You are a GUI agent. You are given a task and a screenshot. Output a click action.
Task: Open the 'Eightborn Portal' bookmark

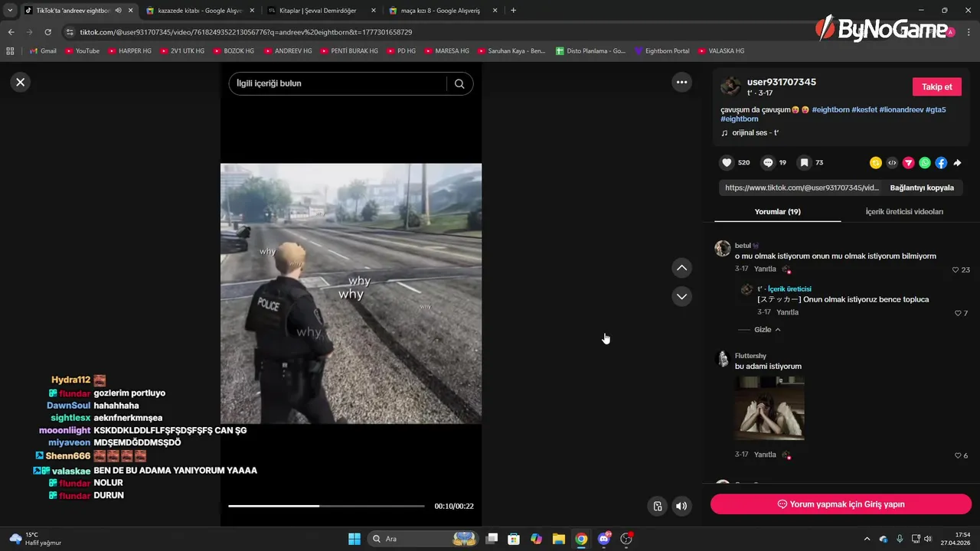661,51
